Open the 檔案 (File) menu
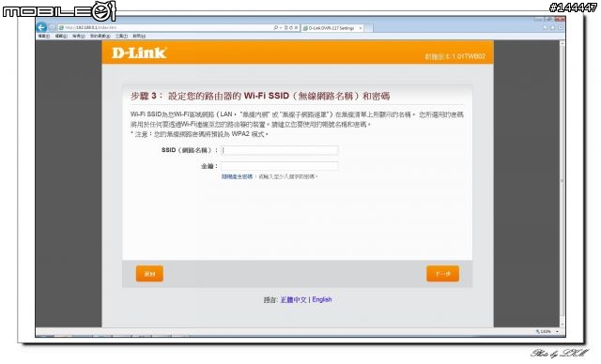This screenshot has width=601, height=364. (x=44, y=36)
